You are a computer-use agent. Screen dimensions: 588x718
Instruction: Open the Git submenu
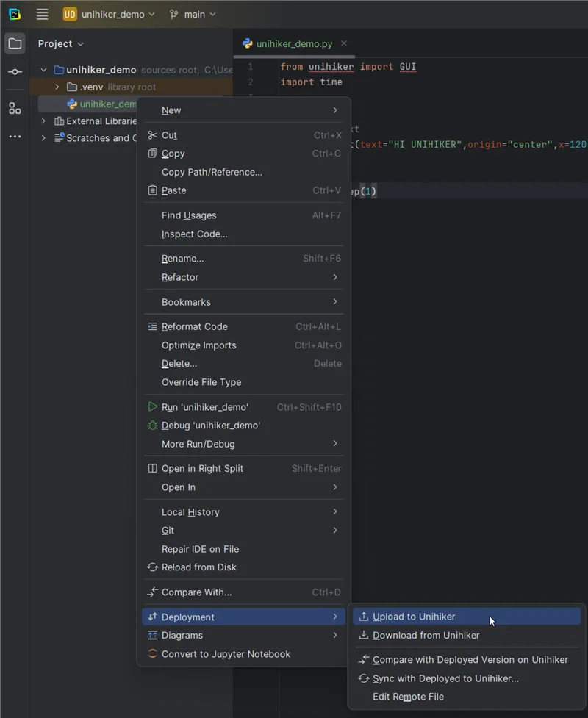click(x=243, y=531)
